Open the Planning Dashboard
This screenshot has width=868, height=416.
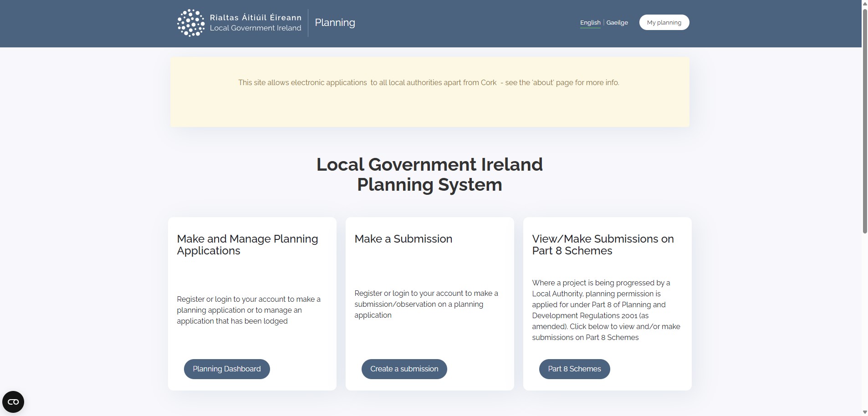227,369
